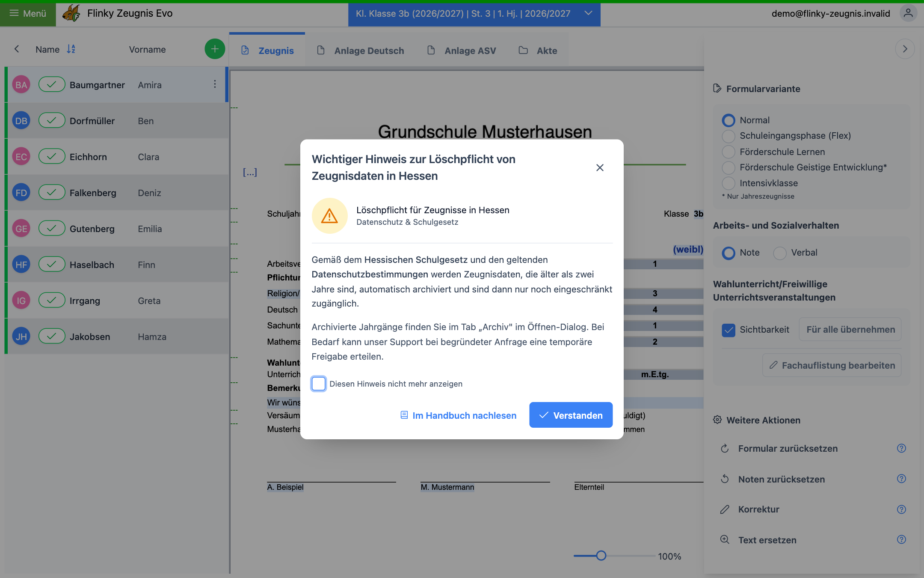The image size is (924, 578).
Task: Click 'Für alle übernehmen' button
Action: [x=850, y=330]
